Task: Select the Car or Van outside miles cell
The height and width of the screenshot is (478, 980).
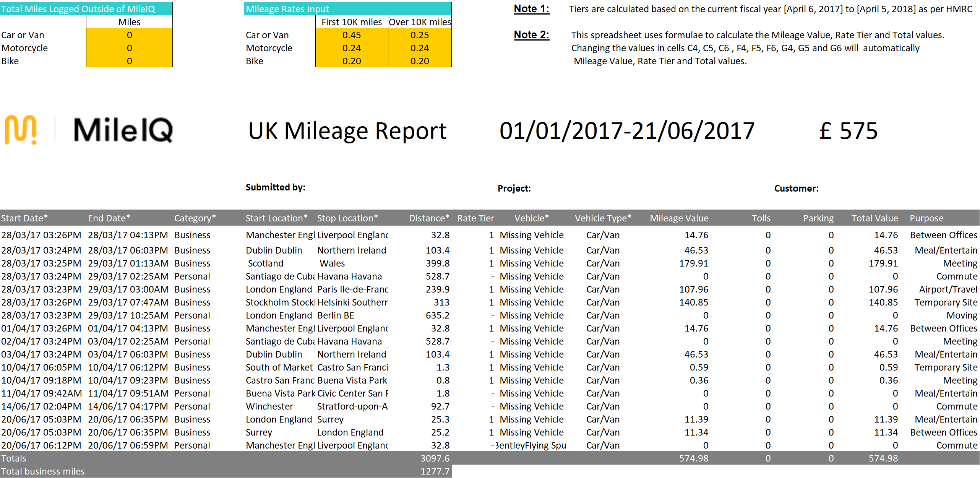Action: coord(129,35)
